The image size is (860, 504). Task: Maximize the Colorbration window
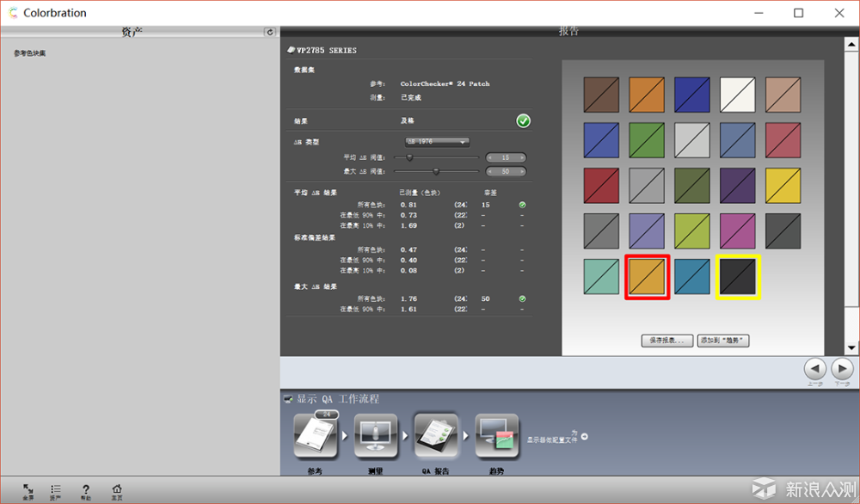[799, 13]
